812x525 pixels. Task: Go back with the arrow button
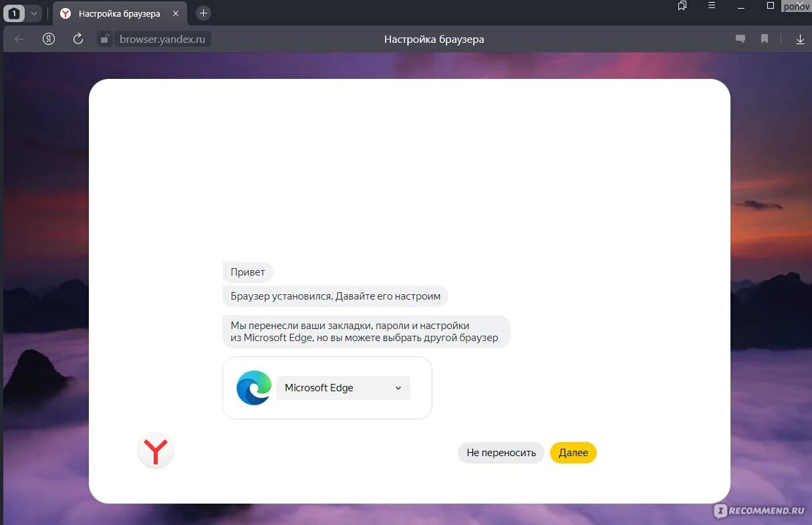[x=19, y=39]
